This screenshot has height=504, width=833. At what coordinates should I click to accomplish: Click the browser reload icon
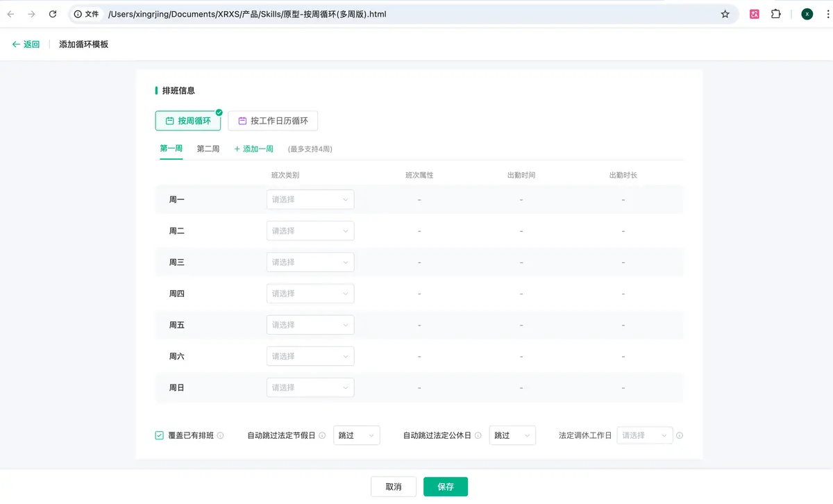pyautogui.click(x=53, y=14)
